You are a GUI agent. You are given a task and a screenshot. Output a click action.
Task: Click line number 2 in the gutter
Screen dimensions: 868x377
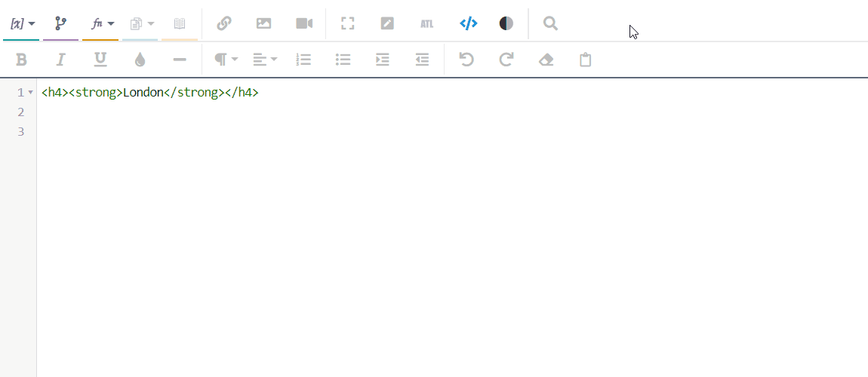coord(21,112)
